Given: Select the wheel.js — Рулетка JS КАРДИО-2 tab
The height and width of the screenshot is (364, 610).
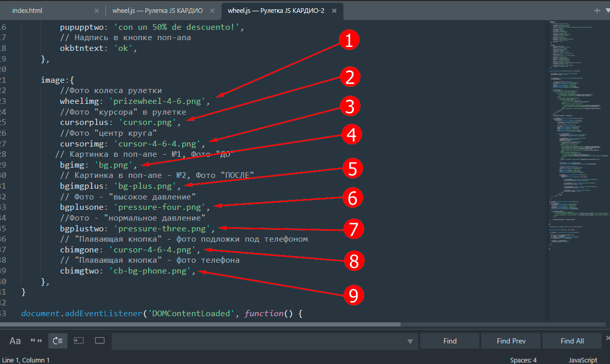Looking at the screenshot, I should [x=276, y=10].
